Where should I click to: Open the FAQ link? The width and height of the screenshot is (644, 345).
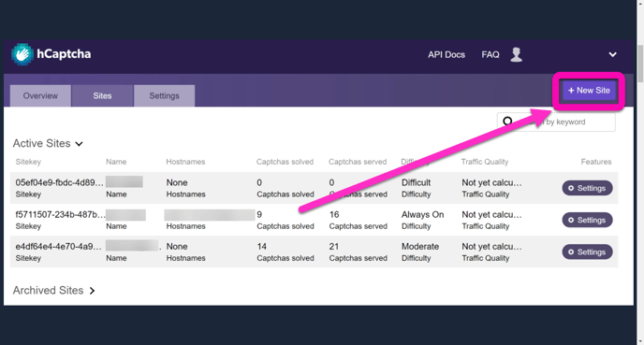[x=490, y=54]
